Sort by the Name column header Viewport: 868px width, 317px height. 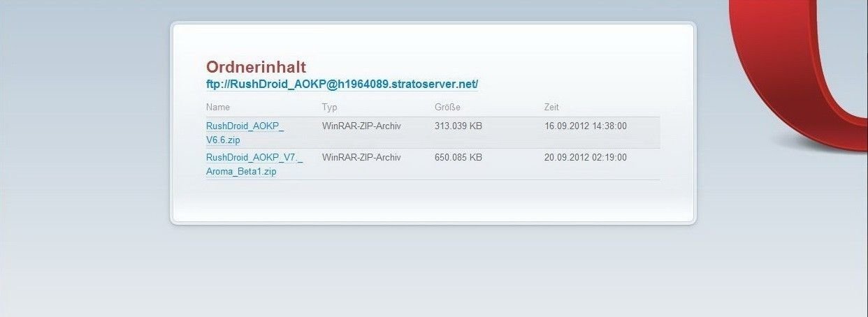[218, 108]
